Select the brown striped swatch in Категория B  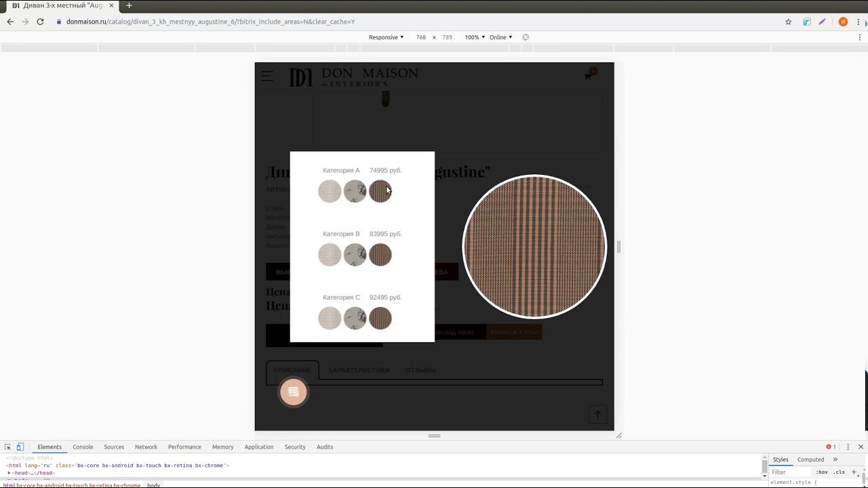pos(380,255)
